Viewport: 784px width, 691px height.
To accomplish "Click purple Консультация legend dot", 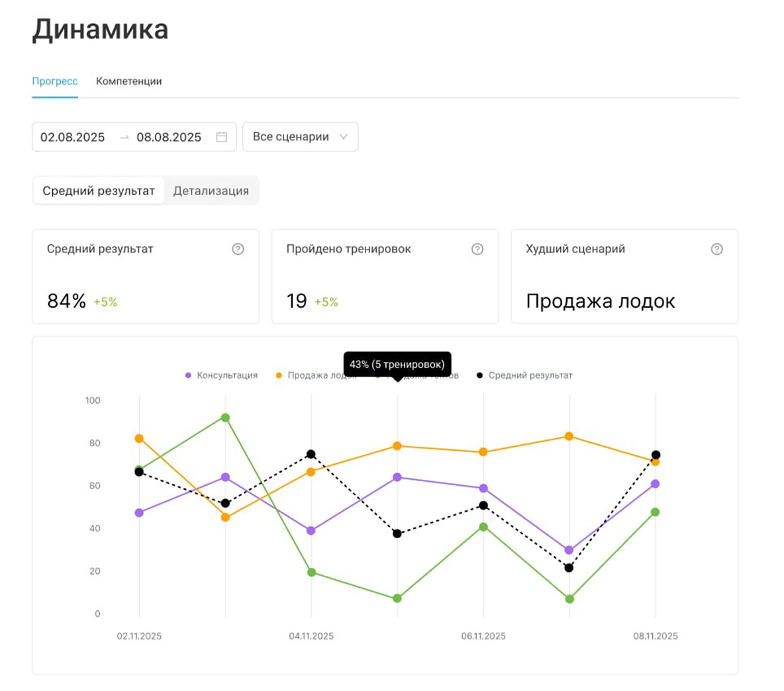I will 188,375.
